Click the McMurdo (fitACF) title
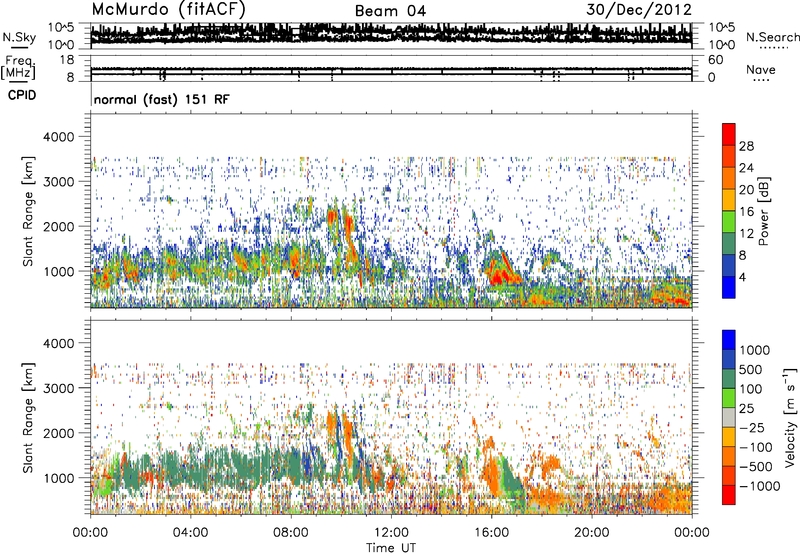800x554 pixels. (168, 10)
